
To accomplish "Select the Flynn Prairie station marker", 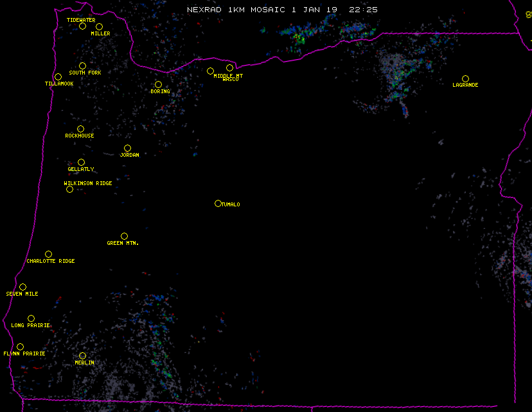I will 20,346.
